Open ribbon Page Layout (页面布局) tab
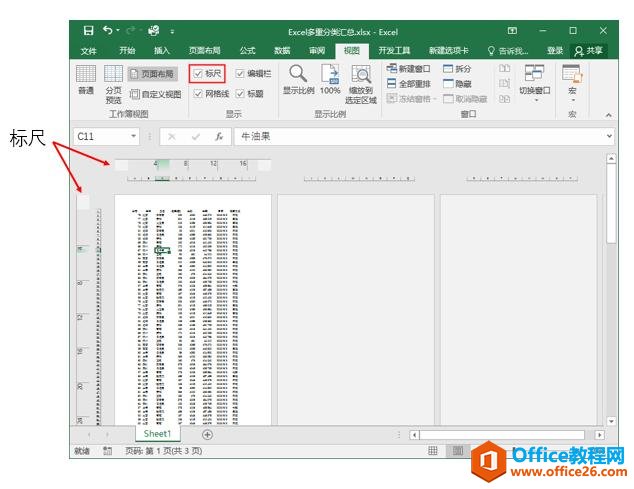Screen dimensions: 634x489 205,51
